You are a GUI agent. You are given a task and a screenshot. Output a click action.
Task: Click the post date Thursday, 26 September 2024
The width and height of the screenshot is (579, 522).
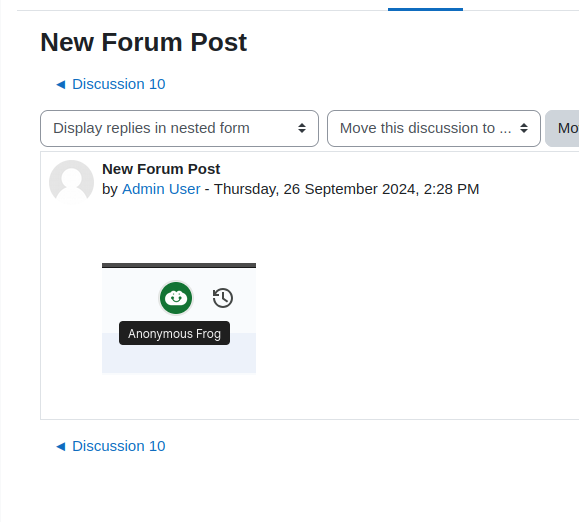coord(316,189)
